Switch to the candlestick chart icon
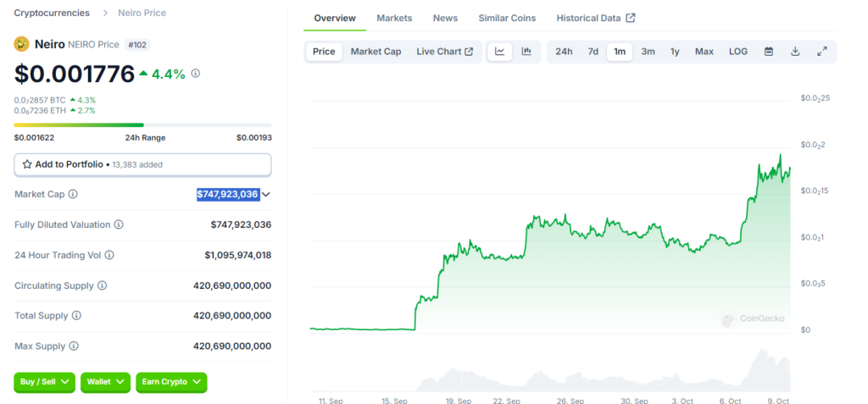 (526, 52)
